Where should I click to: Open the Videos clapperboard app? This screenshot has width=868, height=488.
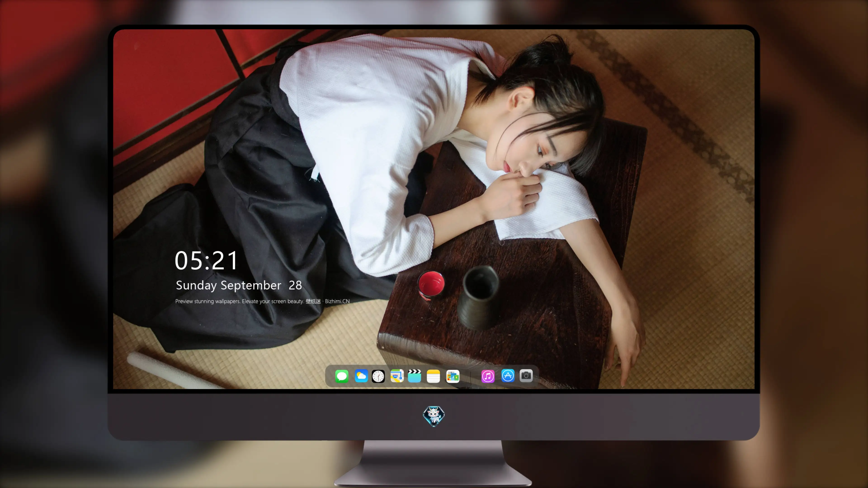[415, 376]
